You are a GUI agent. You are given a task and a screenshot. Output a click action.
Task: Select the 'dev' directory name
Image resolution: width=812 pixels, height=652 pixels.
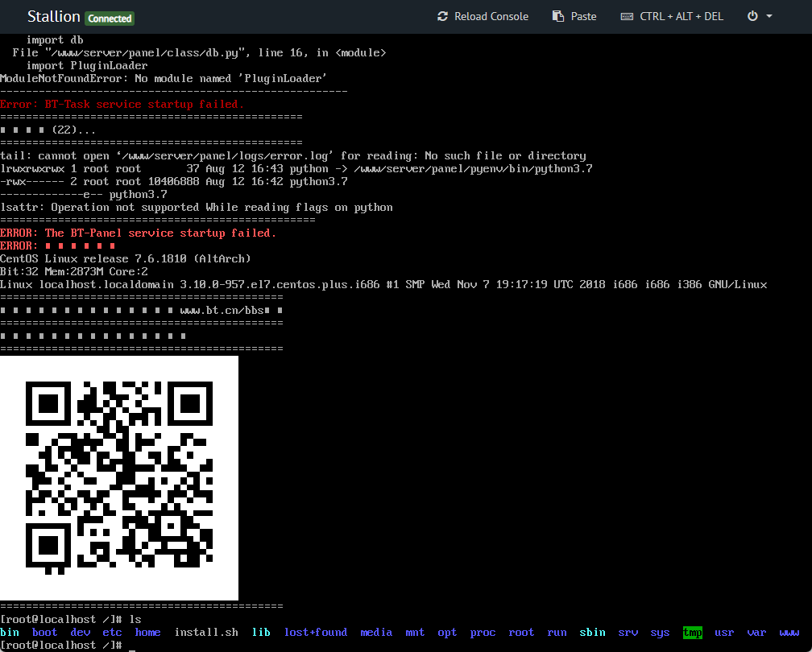coord(81,633)
